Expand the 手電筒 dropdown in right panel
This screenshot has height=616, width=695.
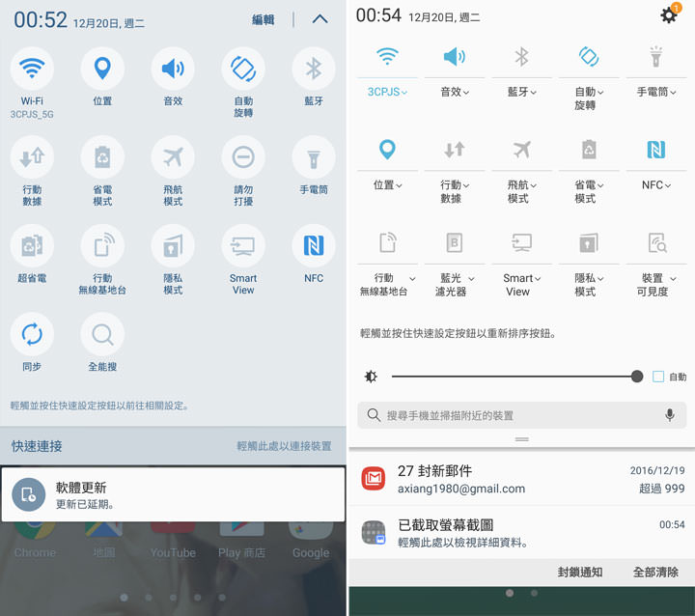point(673,93)
